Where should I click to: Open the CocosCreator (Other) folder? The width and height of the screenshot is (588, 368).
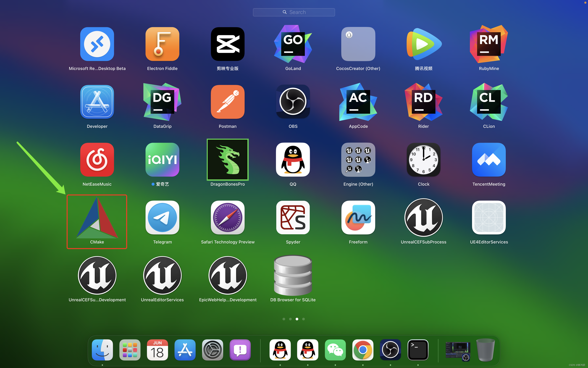(x=358, y=44)
